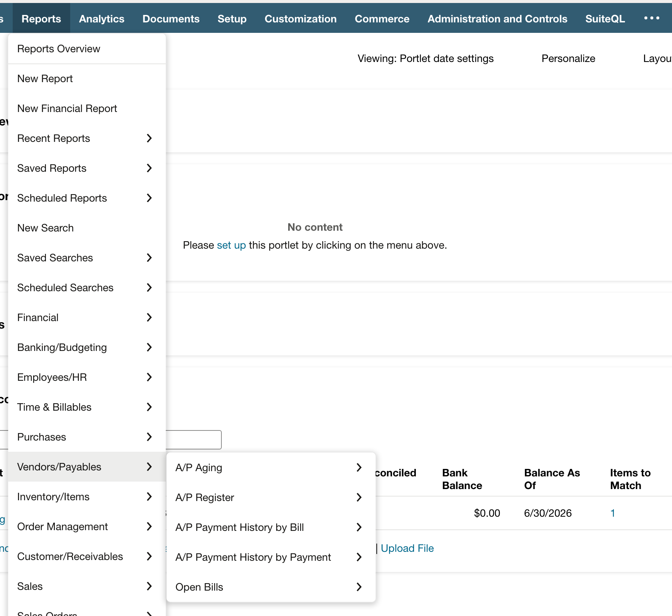
Task: Expand Saved Reports submenu
Action: [x=87, y=168]
